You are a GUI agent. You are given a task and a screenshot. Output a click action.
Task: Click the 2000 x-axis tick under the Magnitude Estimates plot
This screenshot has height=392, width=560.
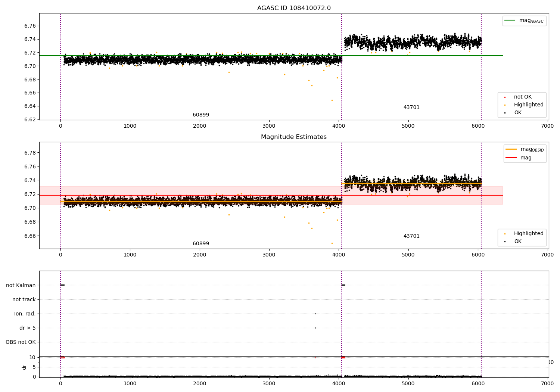pos(200,255)
